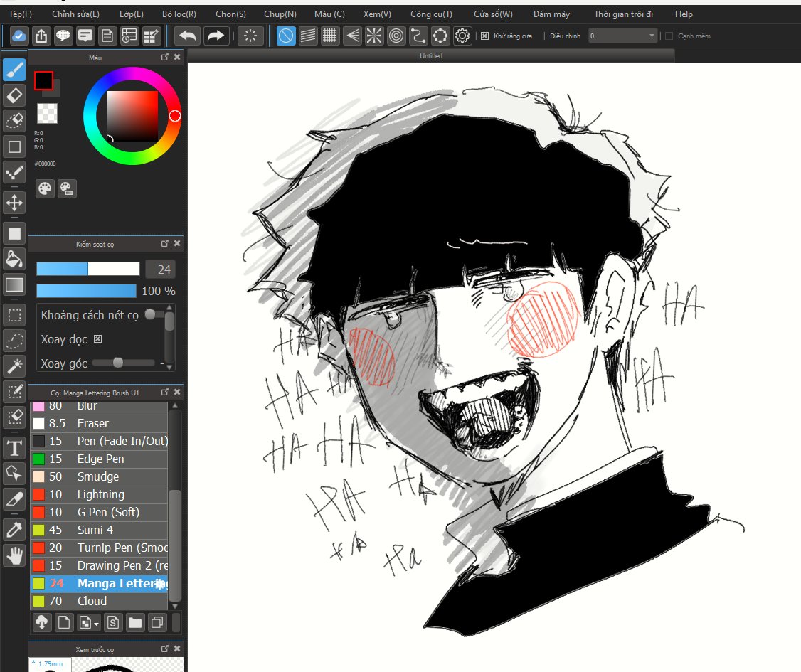Click the Undo arrow in toolbar
Viewport: 801px width, 672px height.
point(188,36)
